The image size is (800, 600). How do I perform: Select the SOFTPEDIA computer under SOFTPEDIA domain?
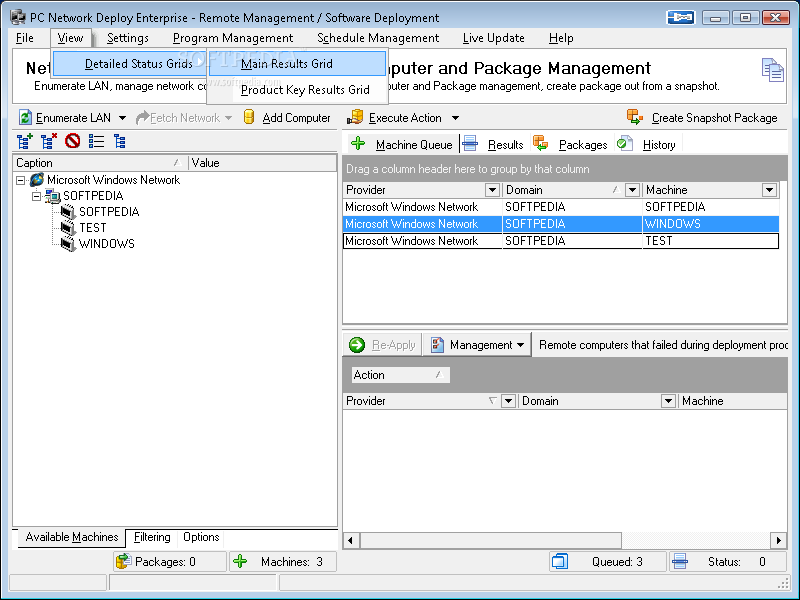coord(109,212)
